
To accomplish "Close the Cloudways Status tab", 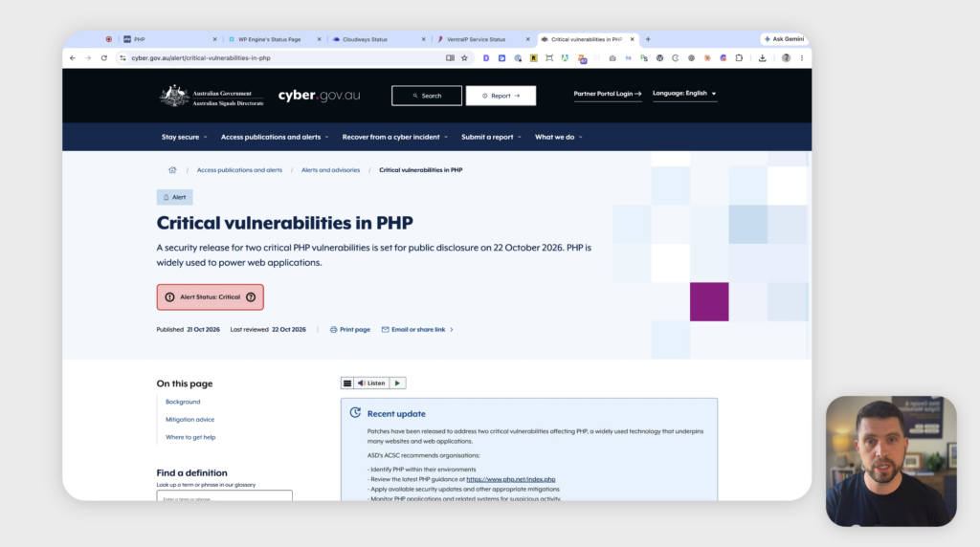I will coord(423,39).
